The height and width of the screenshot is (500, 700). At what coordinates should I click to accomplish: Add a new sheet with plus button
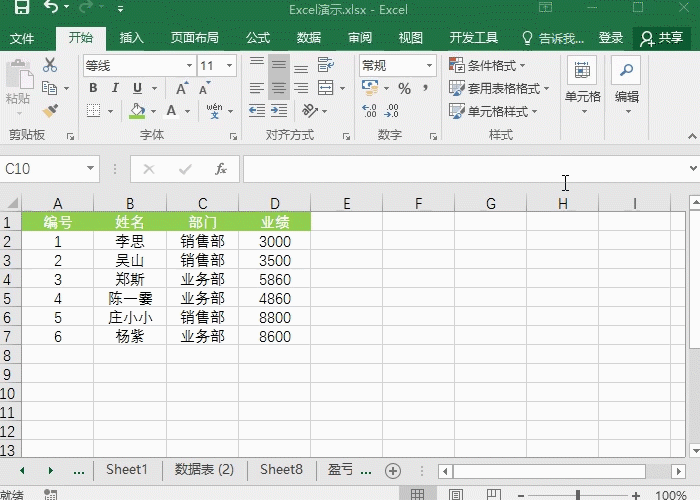click(x=393, y=471)
